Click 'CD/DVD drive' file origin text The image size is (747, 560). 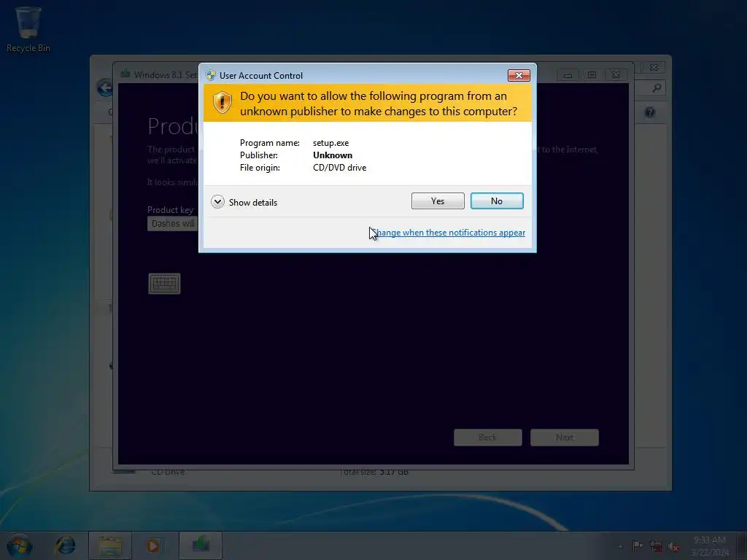click(340, 168)
